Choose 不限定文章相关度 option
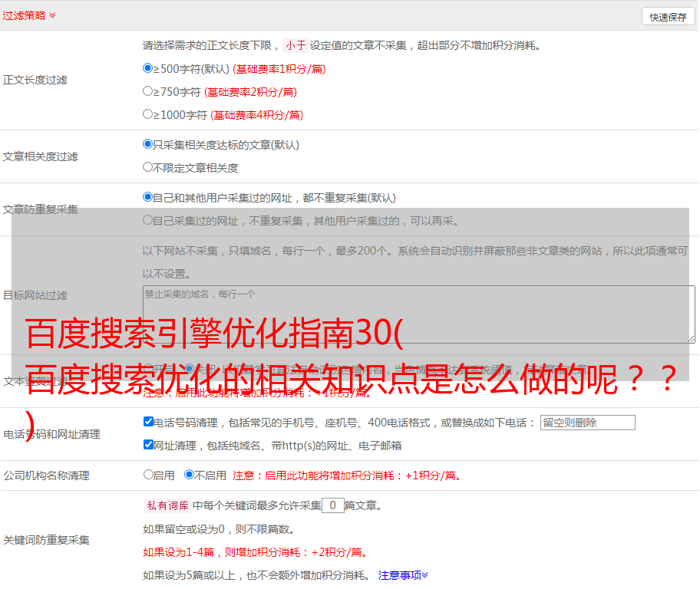The height and width of the screenshot is (589, 700). [148, 167]
